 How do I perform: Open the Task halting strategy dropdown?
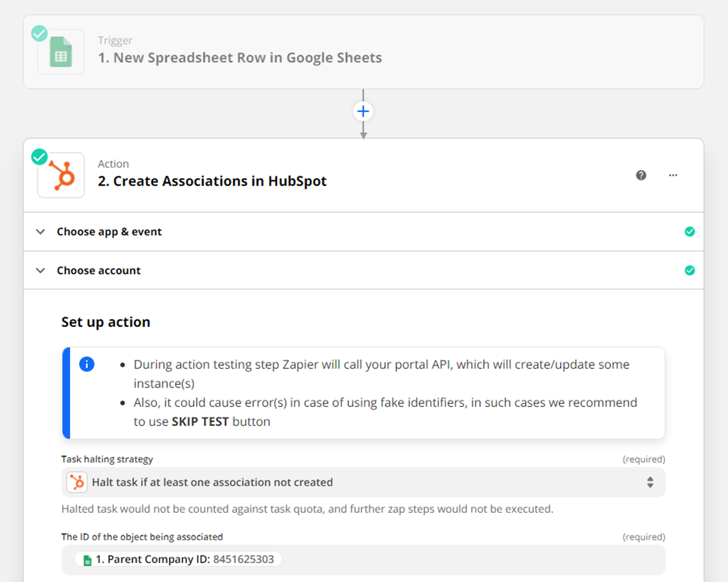pos(363,482)
